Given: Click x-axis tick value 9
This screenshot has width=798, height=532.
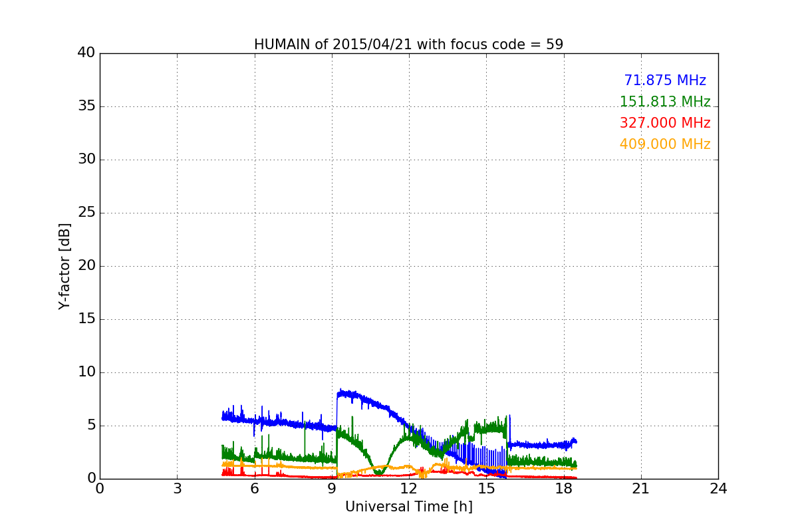Looking at the screenshot, I should [332, 488].
